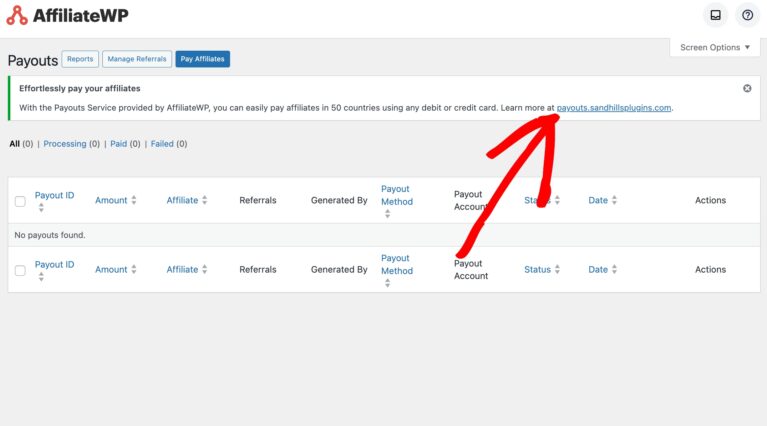Click the Actions column header text
Screen dimensions: 767x426
710,200
